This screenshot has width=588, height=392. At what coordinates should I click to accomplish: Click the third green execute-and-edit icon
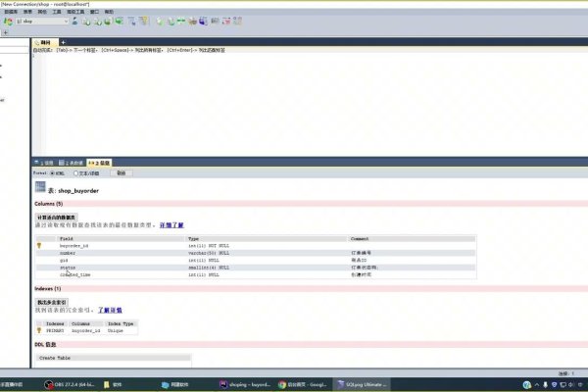point(108,22)
